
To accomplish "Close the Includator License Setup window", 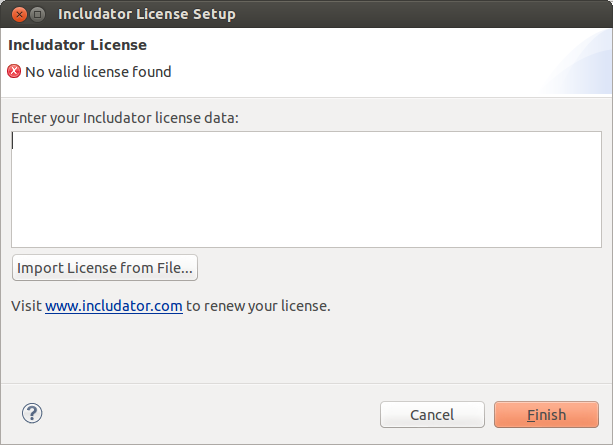I will pyautogui.click(x=19, y=14).
